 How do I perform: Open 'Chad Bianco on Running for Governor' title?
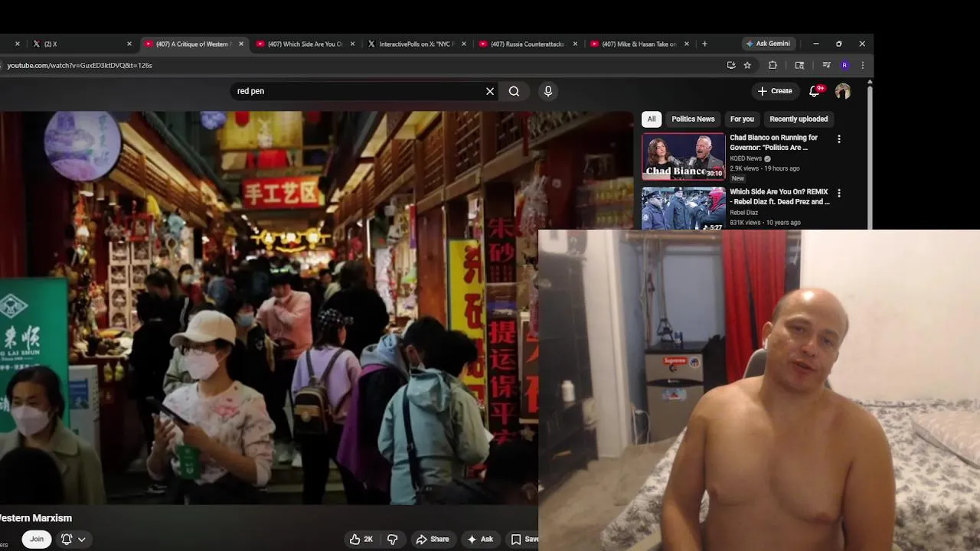coord(773,142)
